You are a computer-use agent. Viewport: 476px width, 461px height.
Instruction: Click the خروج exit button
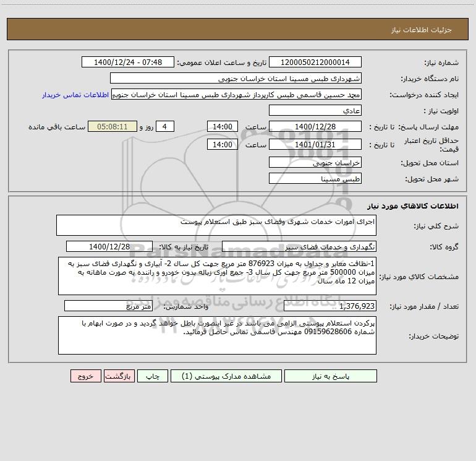click(x=85, y=376)
